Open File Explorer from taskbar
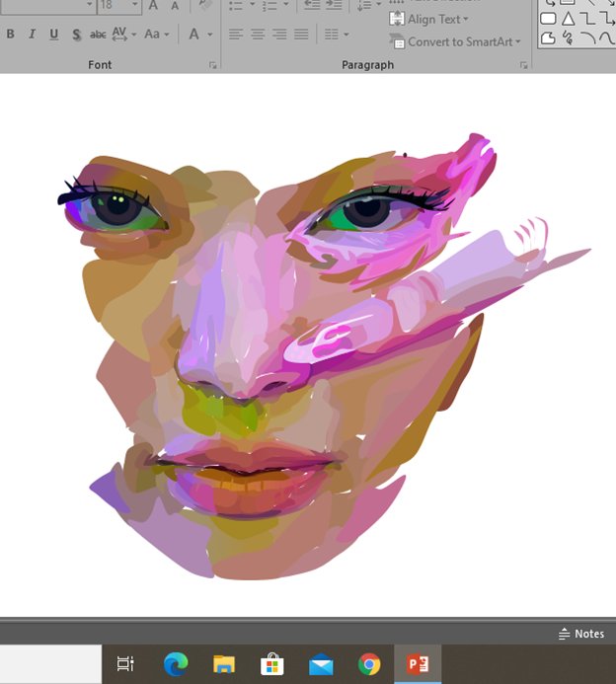The image size is (616, 684). (x=224, y=664)
